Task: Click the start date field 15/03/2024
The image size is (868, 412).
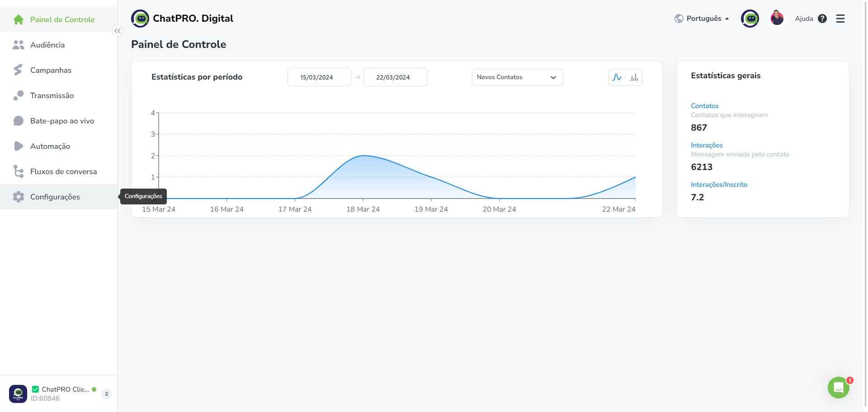Action: tap(319, 77)
